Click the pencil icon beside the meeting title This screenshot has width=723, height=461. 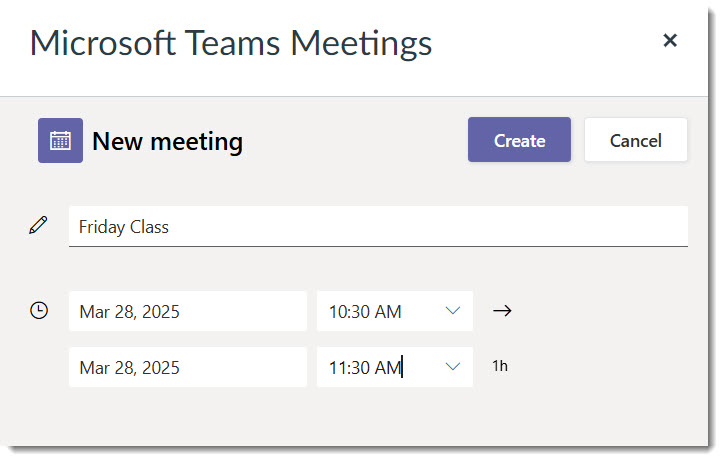pos(38,225)
